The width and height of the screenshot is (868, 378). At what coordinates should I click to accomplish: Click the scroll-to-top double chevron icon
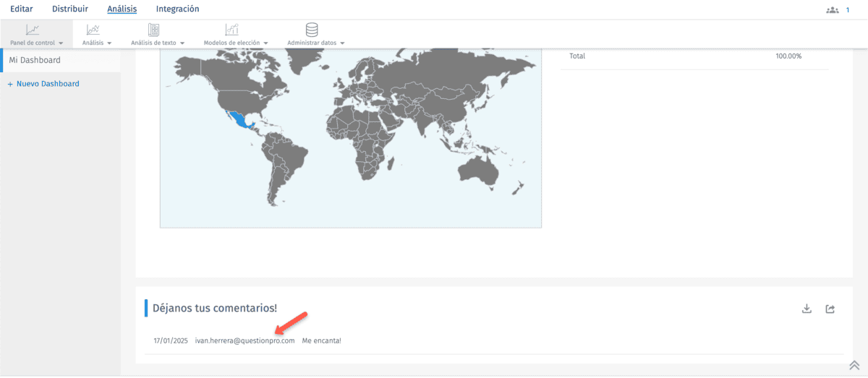click(x=854, y=366)
